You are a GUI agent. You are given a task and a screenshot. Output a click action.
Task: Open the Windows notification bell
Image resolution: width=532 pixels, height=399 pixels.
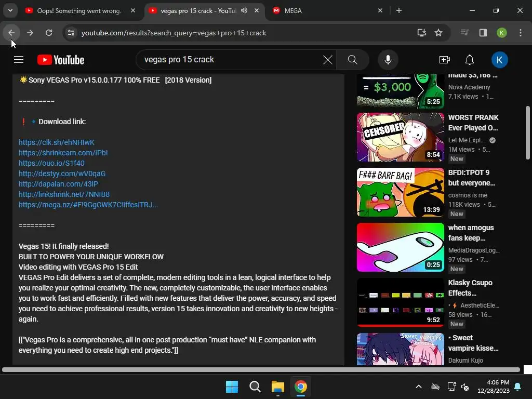click(518, 387)
